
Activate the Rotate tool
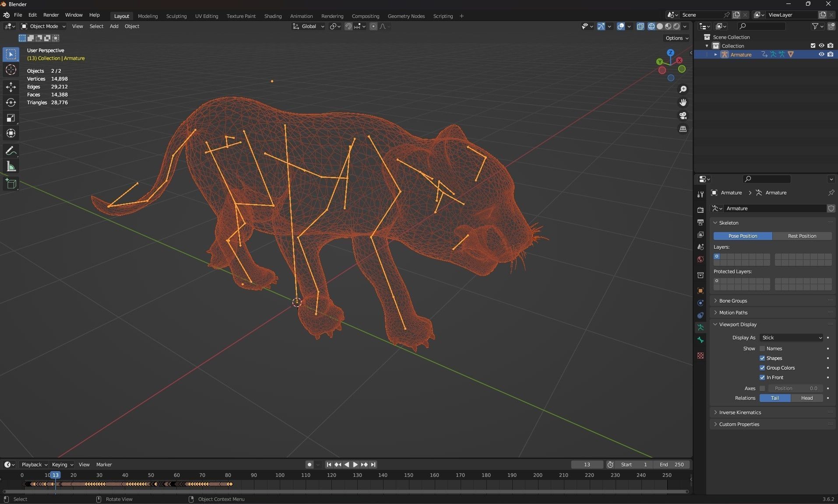click(11, 102)
